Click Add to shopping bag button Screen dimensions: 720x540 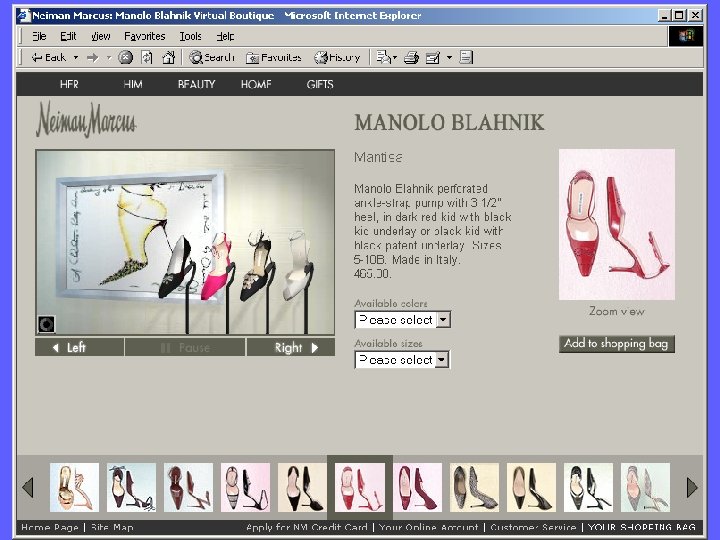[617, 344]
